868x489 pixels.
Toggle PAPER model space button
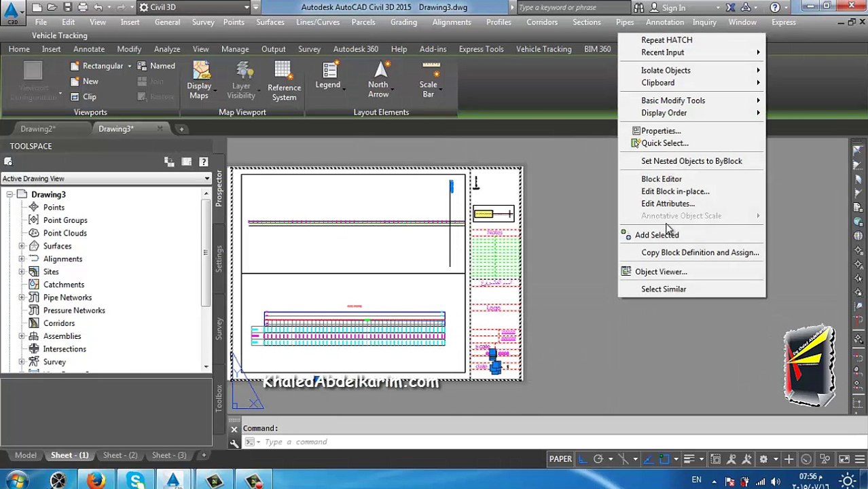coord(560,459)
